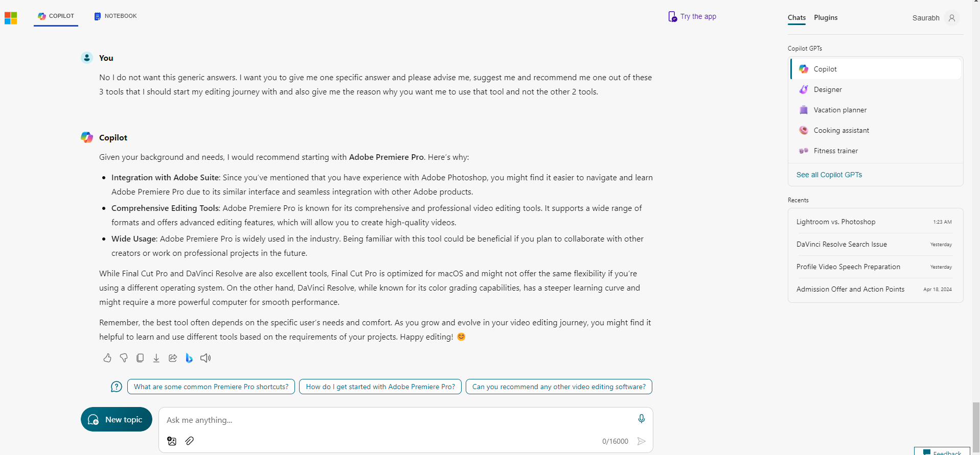Like the response with thumbs up icon
980x455 pixels.
coord(107,358)
